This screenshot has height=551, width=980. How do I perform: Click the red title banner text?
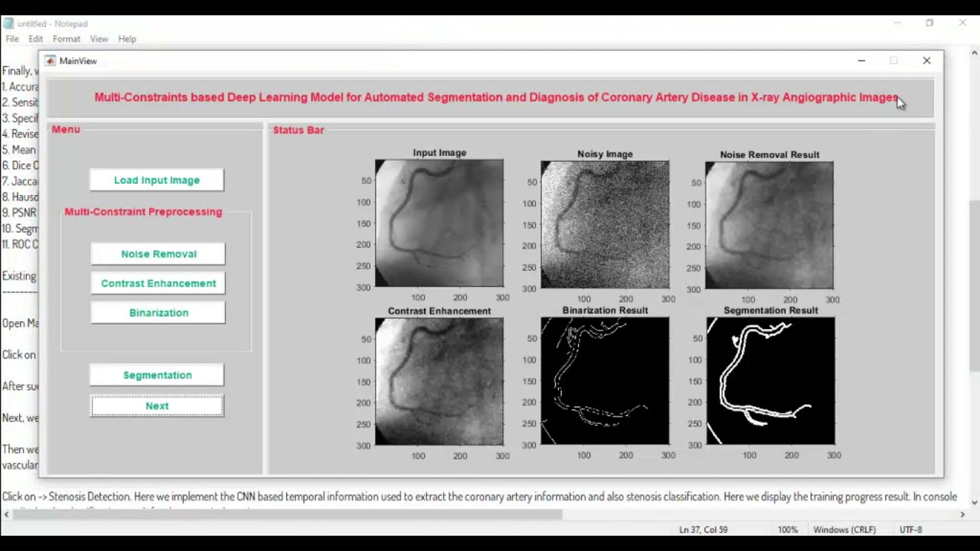pos(496,97)
